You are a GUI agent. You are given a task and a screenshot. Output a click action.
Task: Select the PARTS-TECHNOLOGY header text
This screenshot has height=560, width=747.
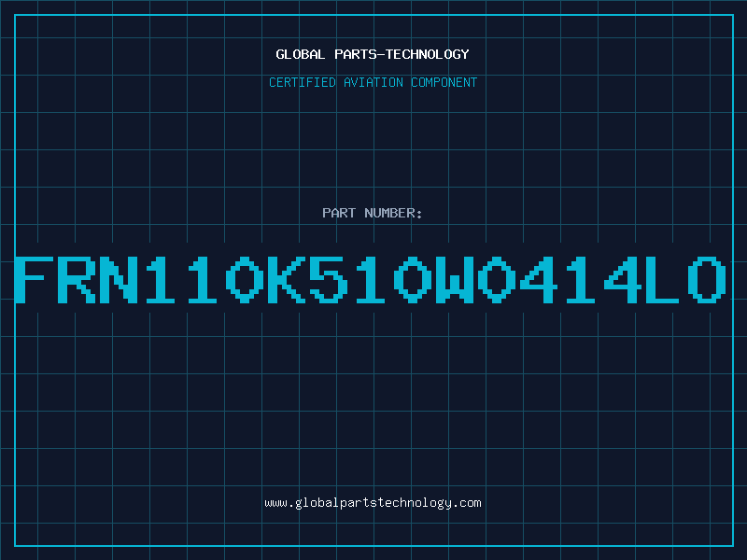tap(402, 54)
